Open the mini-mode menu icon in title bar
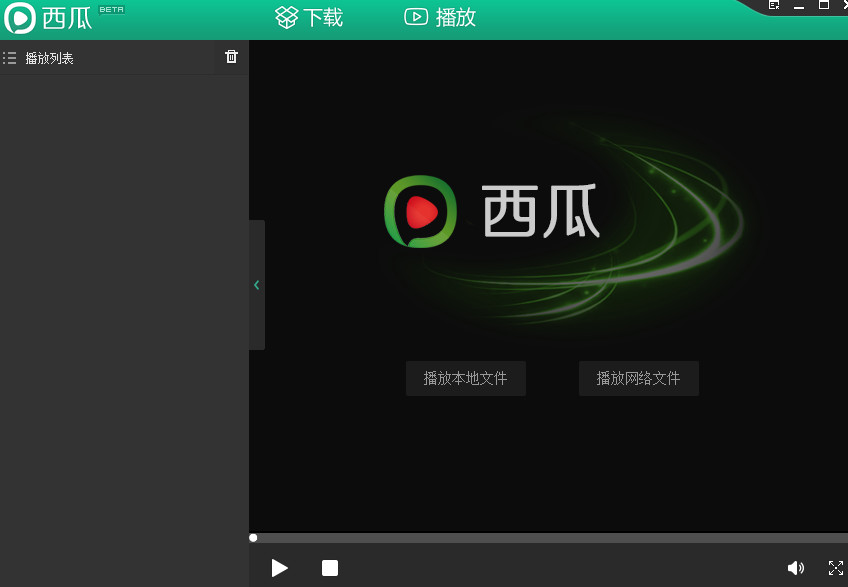 click(774, 5)
